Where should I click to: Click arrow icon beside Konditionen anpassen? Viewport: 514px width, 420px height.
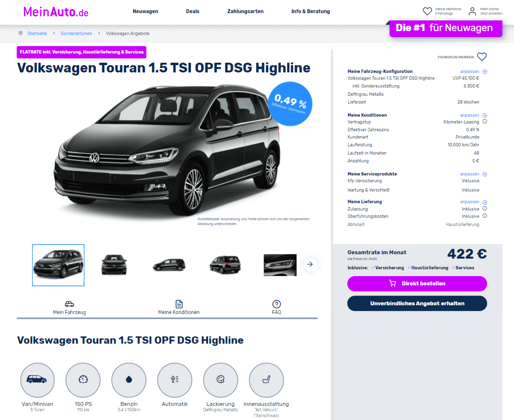point(485,115)
